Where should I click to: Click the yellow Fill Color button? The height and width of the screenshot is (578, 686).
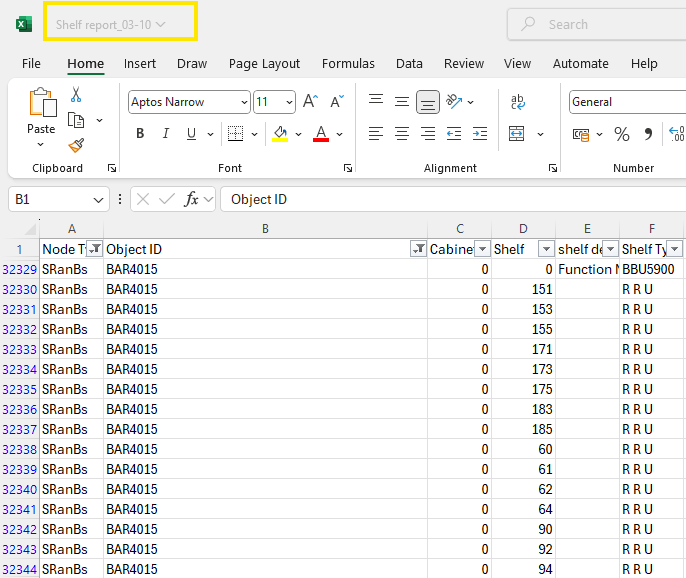pyautogui.click(x=280, y=134)
